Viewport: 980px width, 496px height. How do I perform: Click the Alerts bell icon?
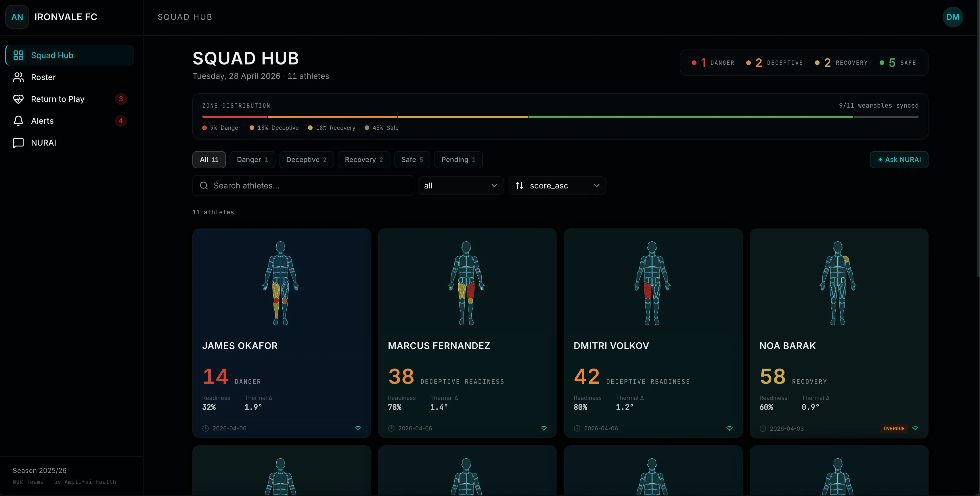click(x=18, y=121)
